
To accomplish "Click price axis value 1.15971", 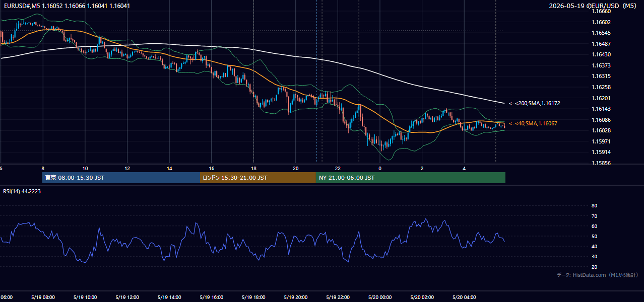I will click(601, 141).
